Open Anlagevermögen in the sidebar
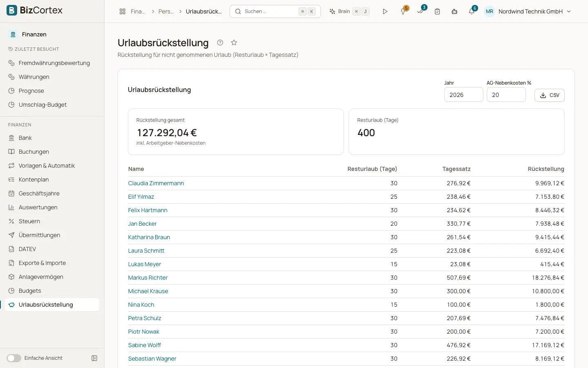 point(52,277)
